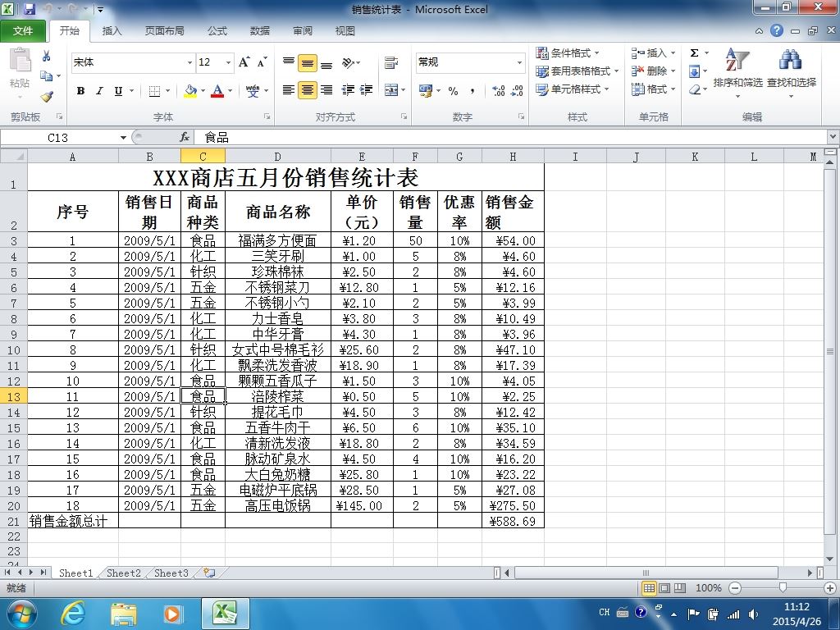
Task: Click the accounting number format icon
Action: pyautogui.click(x=426, y=90)
